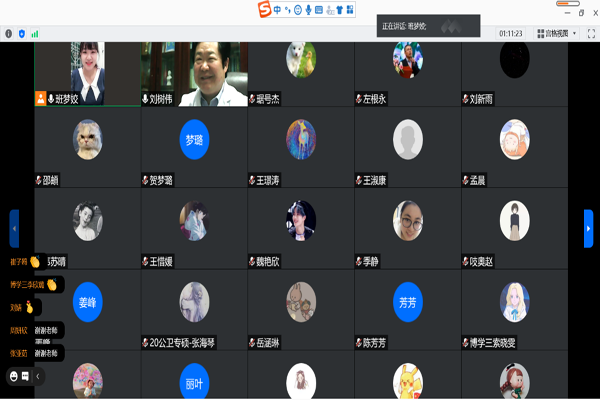Go to next participant page arrow
This screenshot has width=600, height=400.
588,229
